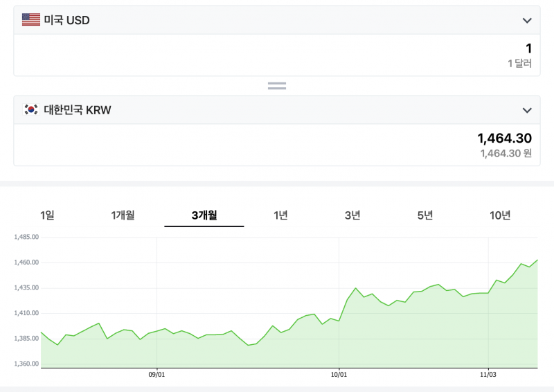Viewport: 554px width, 392px height.
Task: Select the 1년 chart period tab
Action: pyautogui.click(x=280, y=215)
